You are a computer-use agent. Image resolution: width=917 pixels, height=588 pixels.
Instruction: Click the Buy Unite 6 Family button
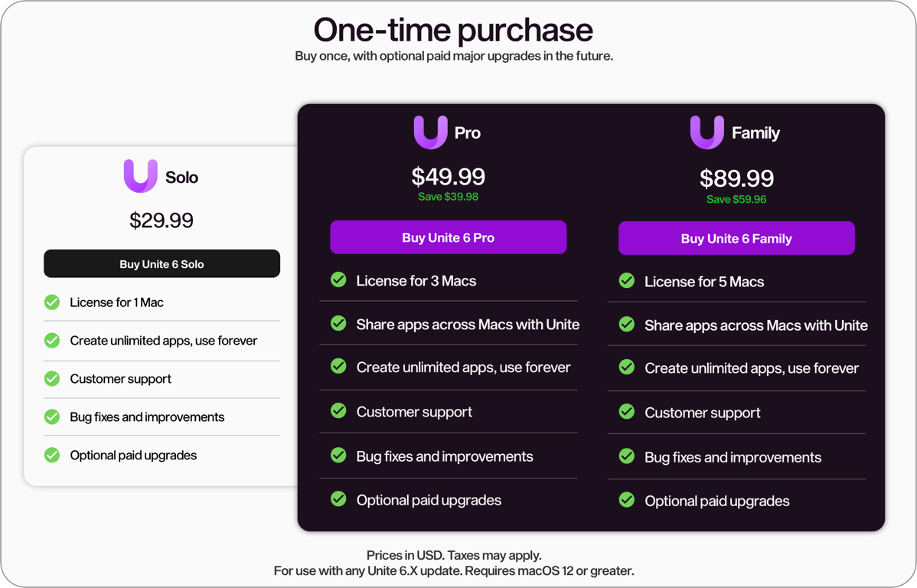[x=736, y=238]
